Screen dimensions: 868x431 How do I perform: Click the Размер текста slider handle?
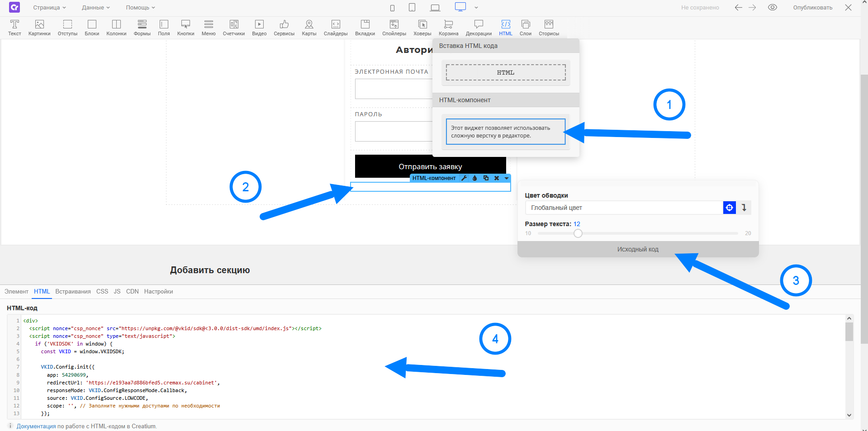coord(578,233)
